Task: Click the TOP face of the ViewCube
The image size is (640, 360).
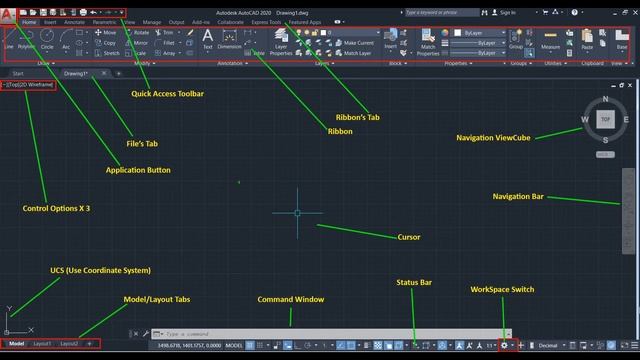Action: 605,119
